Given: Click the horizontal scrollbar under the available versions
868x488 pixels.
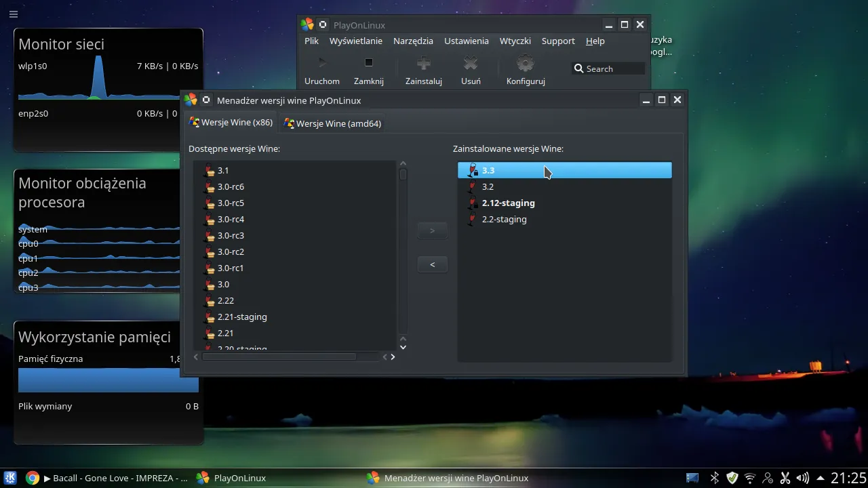Looking at the screenshot, I should pos(279,357).
